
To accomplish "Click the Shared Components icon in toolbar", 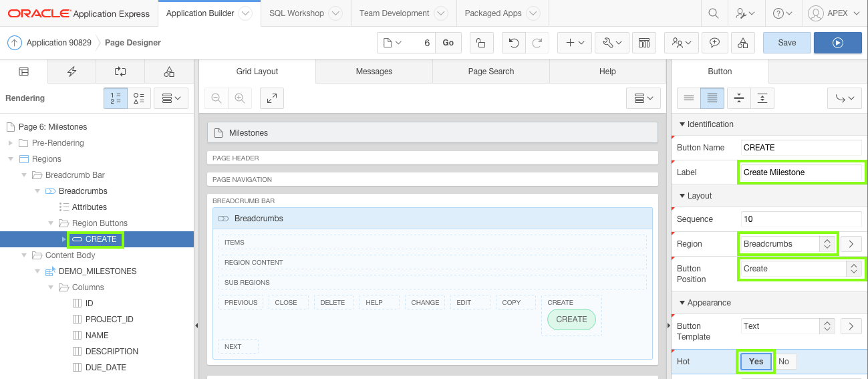I will 743,43.
